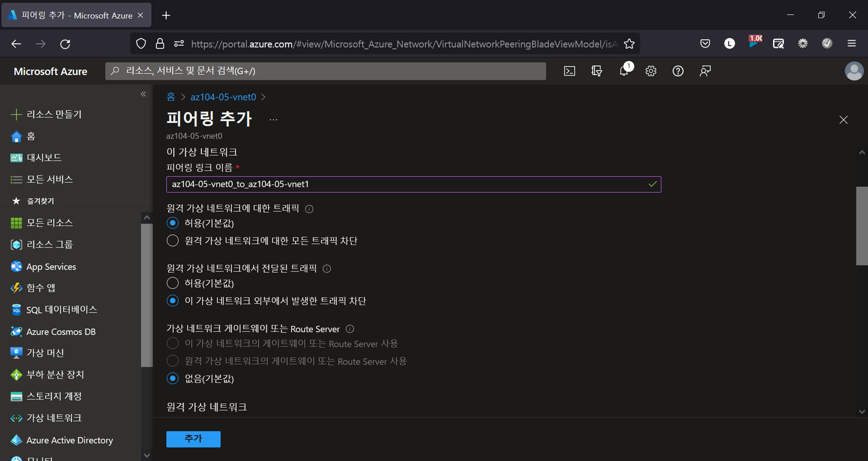868x461 pixels.
Task: Click the 리소스 그룹 cube icon
Action: pos(16,245)
